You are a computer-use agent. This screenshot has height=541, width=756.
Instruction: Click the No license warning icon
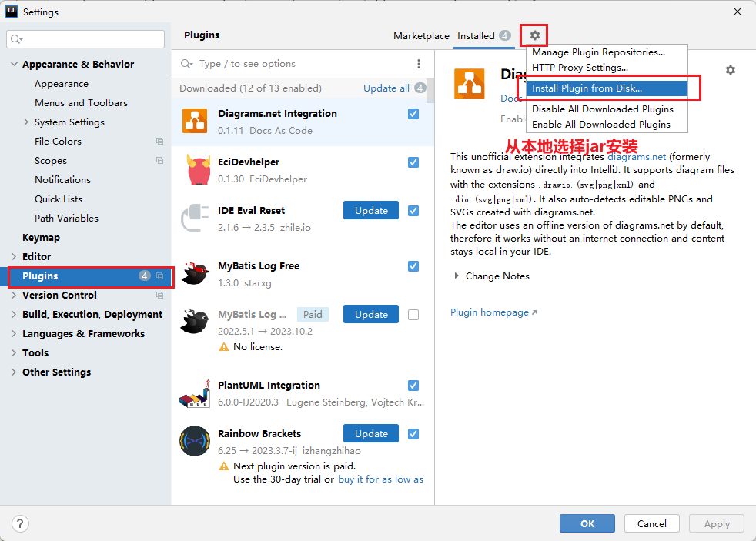224,347
